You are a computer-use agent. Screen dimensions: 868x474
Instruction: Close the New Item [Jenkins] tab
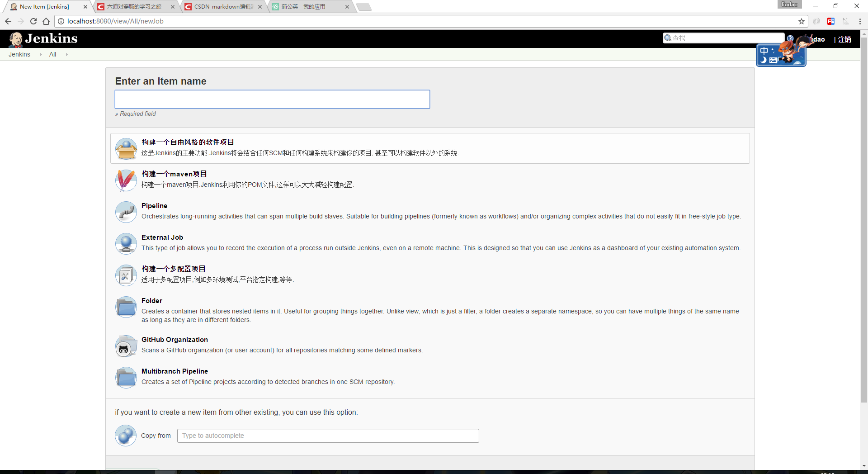(x=85, y=7)
